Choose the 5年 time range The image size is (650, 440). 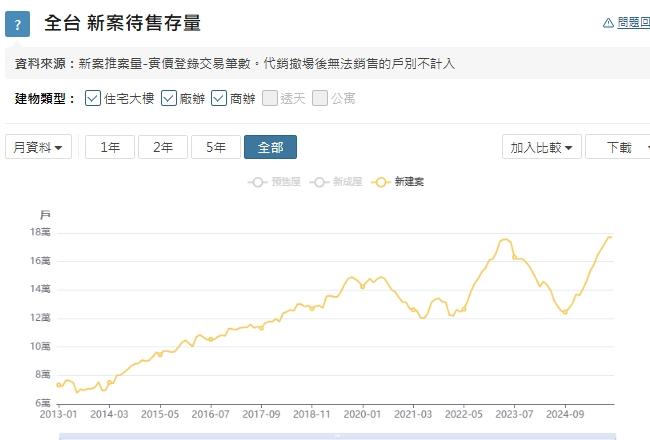tap(216, 147)
